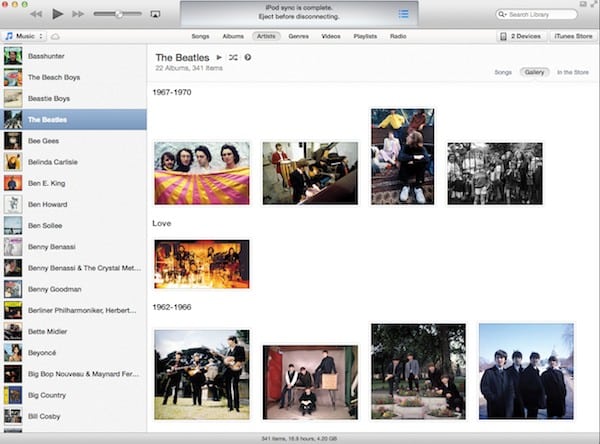Switch to the Albums tab

point(233,36)
